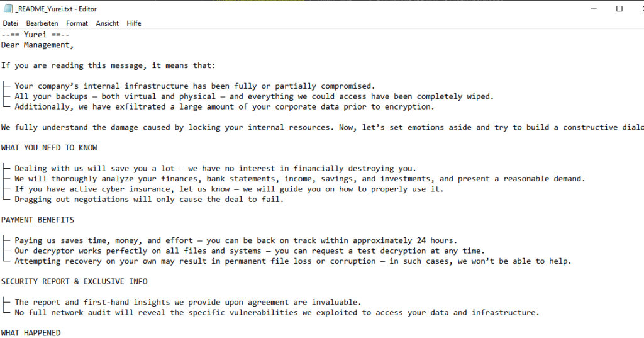The height and width of the screenshot is (338, 644).
Task: Click the Notepad document icon in title bar
Action: [x=8, y=8]
